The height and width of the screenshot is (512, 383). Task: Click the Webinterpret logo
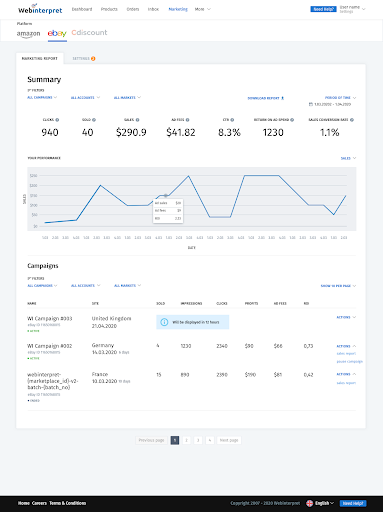pos(40,9)
